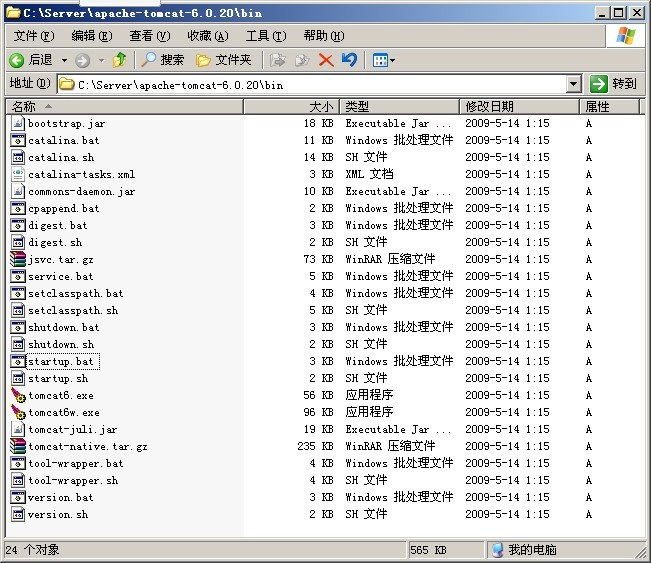Viewport: 651px width, 563px height.
Task: Sort by Type (类型) column header
Action: click(x=399, y=107)
